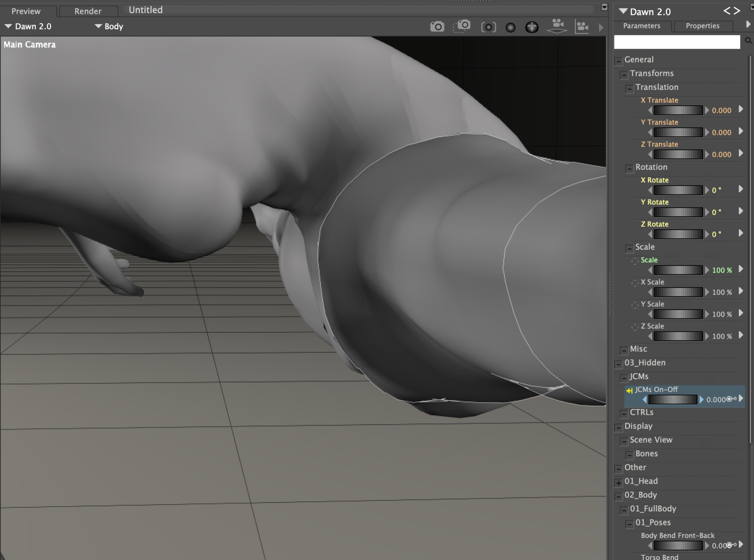The height and width of the screenshot is (560, 754).
Task: Switch to the Preview tab
Action: [26, 11]
